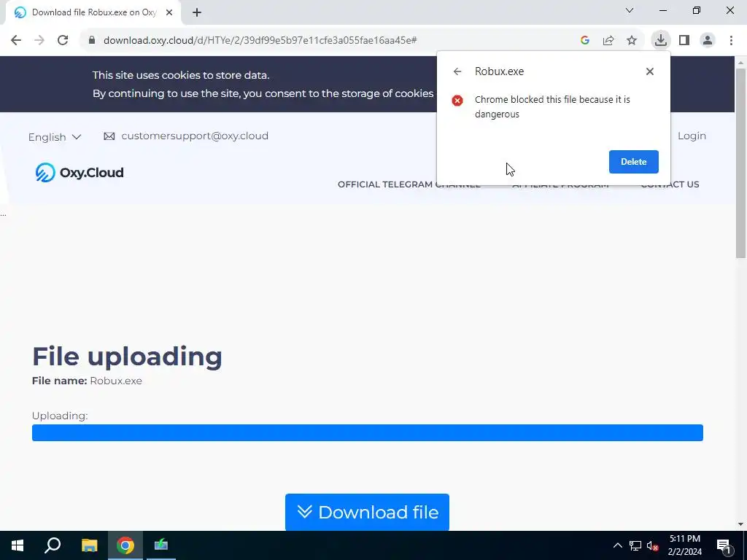This screenshot has height=560, width=747.
Task: Open Windows taskbar search
Action: 53,545
